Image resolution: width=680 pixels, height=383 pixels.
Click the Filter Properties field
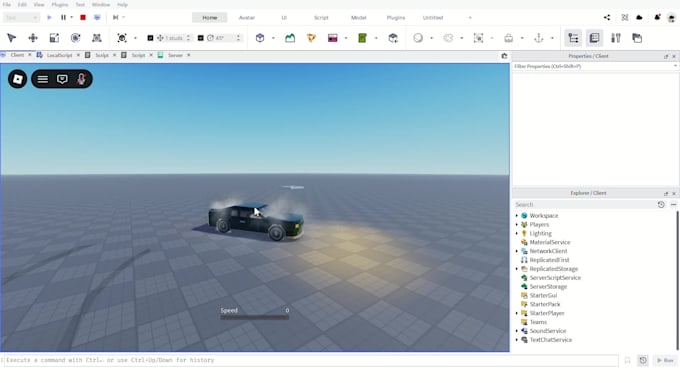[595, 66]
